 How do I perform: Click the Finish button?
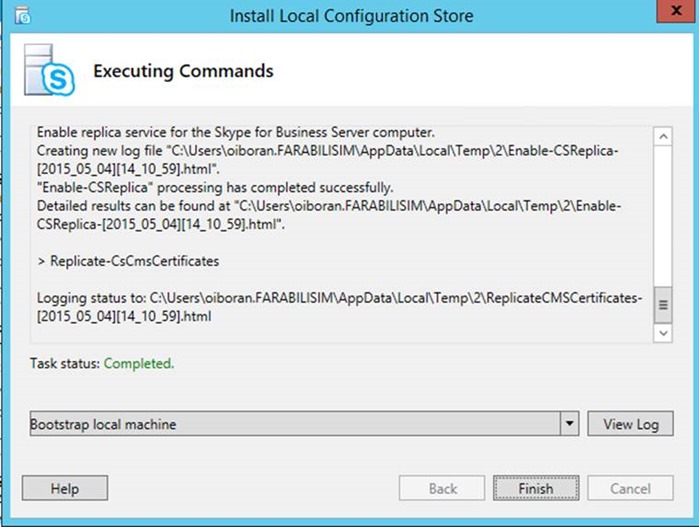point(536,488)
